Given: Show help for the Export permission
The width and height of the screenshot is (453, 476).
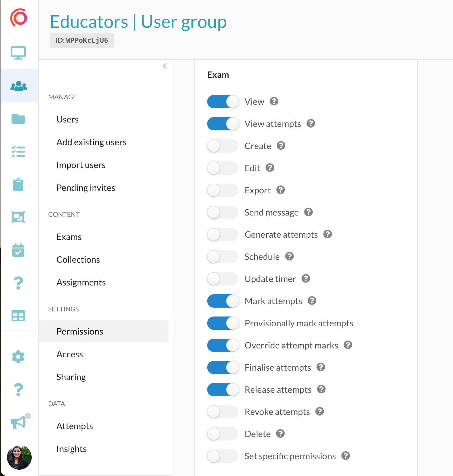Looking at the screenshot, I should pyautogui.click(x=281, y=190).
